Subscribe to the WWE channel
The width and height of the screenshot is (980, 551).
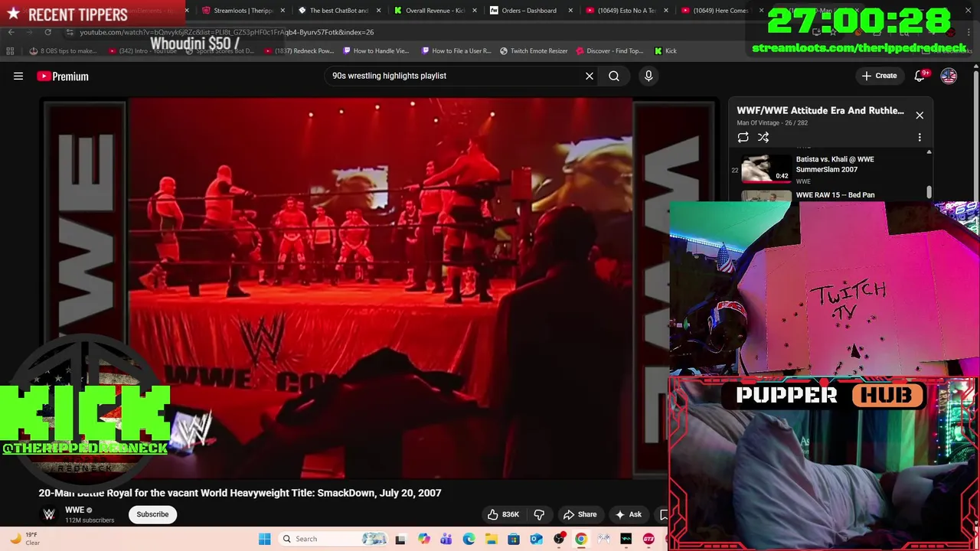(152, 514)
